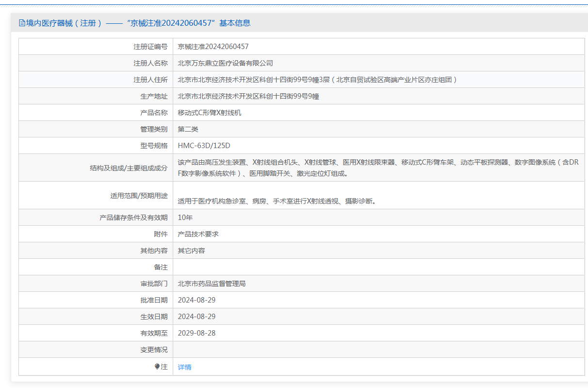Select the expiry date 2029-08-28

196,333
